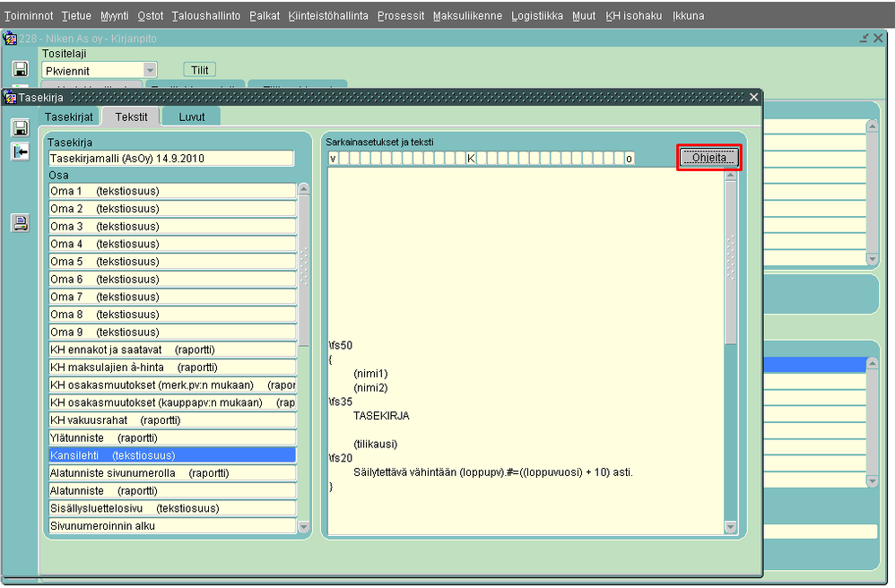Click the Tasekirjamalli (AsOy) 14.9.2010 field
Screen dimensions: 895x588
point(171,159)
